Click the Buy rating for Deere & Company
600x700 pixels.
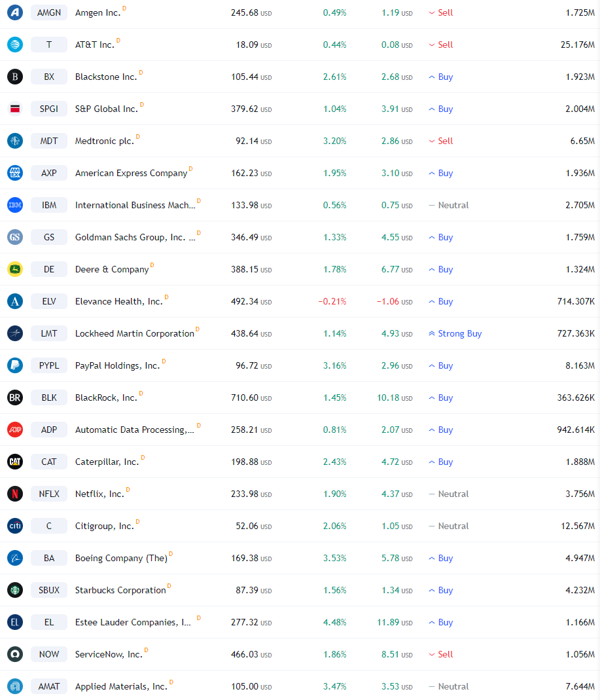click(x=441, y=270)
